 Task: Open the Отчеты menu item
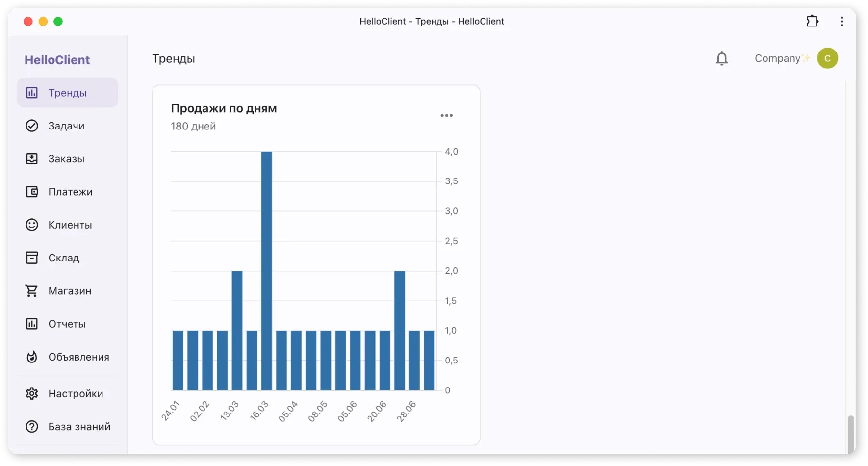(x=67, y=324)
